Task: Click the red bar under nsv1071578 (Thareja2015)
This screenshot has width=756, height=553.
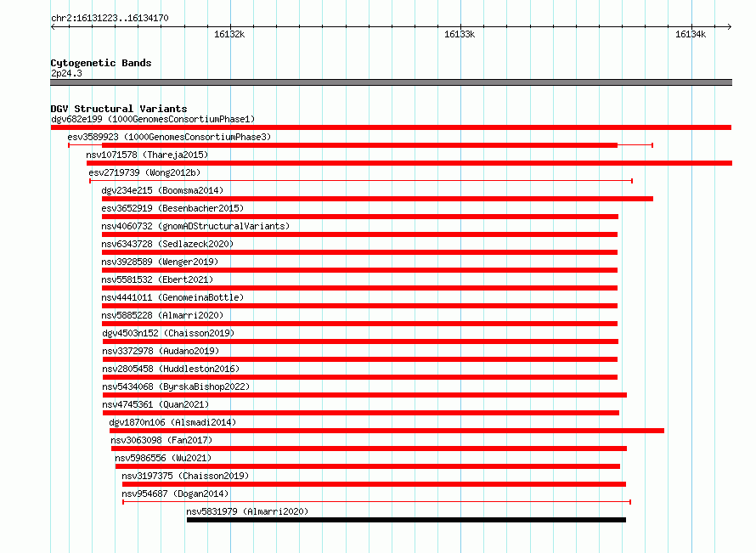Action: 409,163
